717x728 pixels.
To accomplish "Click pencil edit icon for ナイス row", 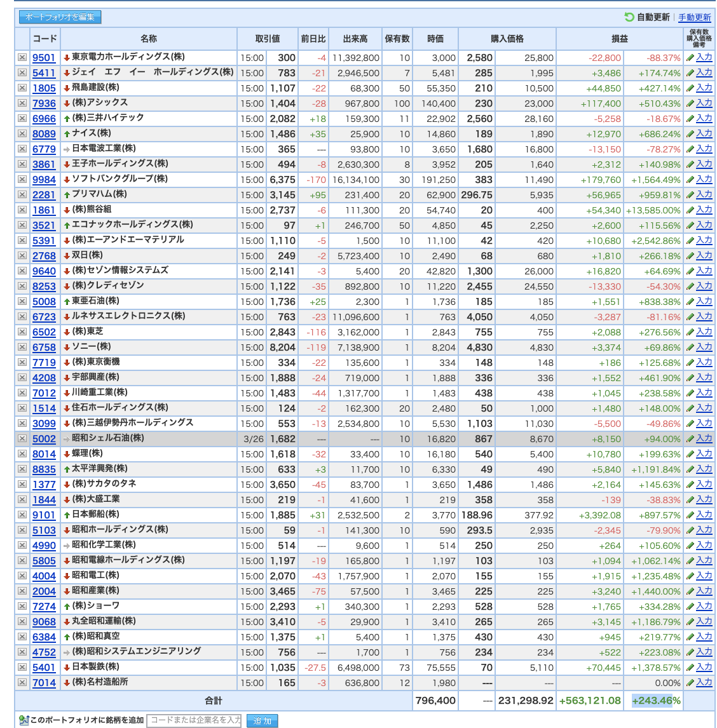I will coord(690,133).
